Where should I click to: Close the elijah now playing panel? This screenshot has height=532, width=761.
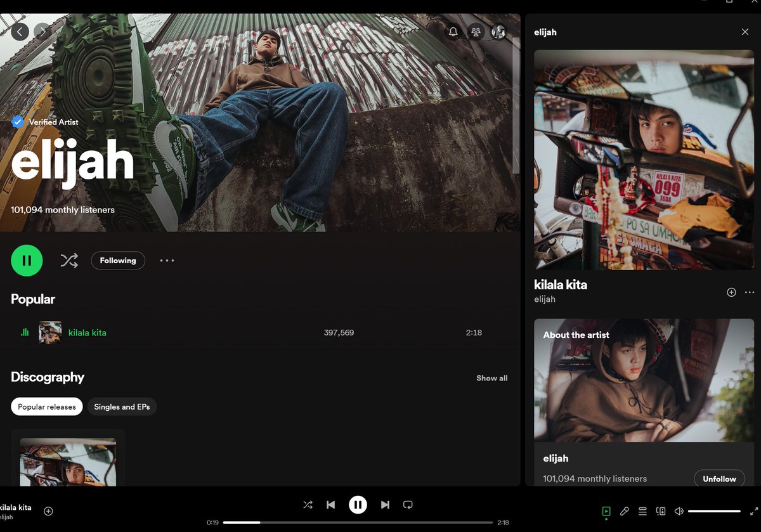[x=745, y=32]
